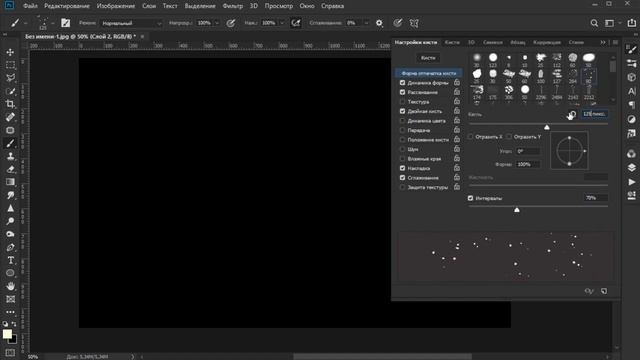Select the Lasso tool
The image size is (640, 360).
tap(10, 78)
